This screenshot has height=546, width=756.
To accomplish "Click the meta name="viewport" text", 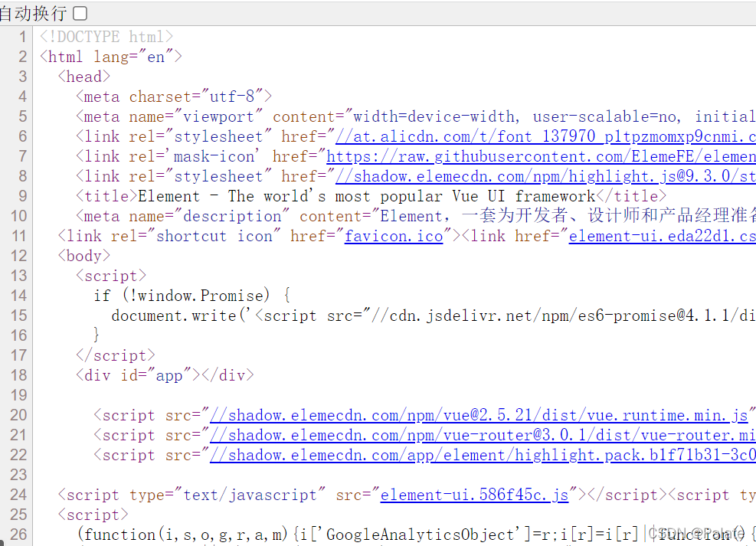I will 169,116.
